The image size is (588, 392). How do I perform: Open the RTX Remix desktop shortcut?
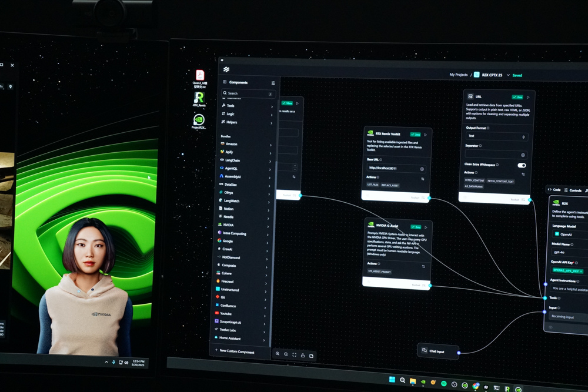click(x=199, y=98)
